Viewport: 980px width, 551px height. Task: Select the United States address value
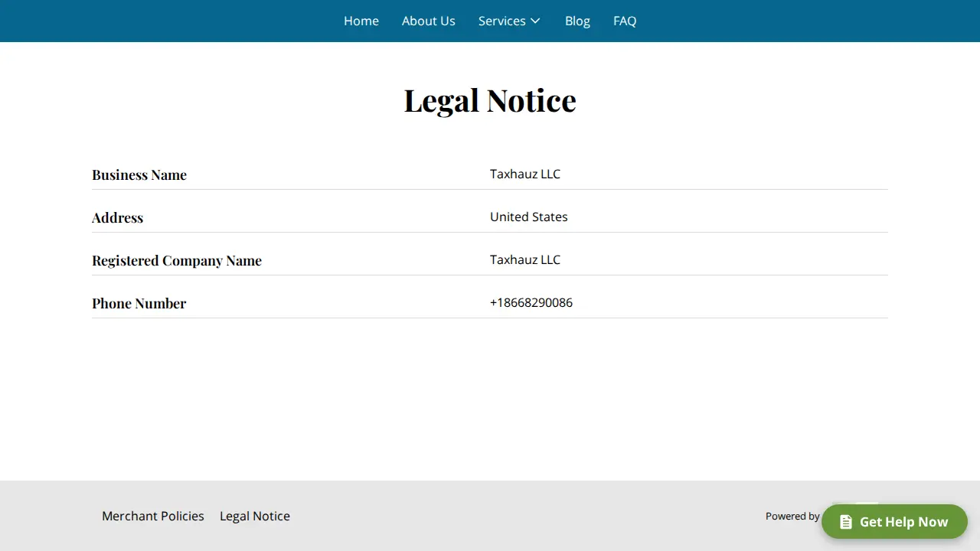529,217
